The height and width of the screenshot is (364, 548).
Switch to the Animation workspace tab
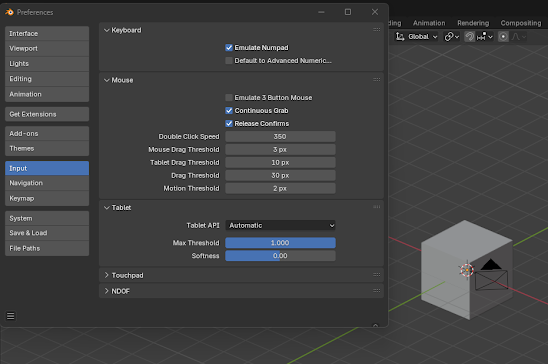point(429,23)
